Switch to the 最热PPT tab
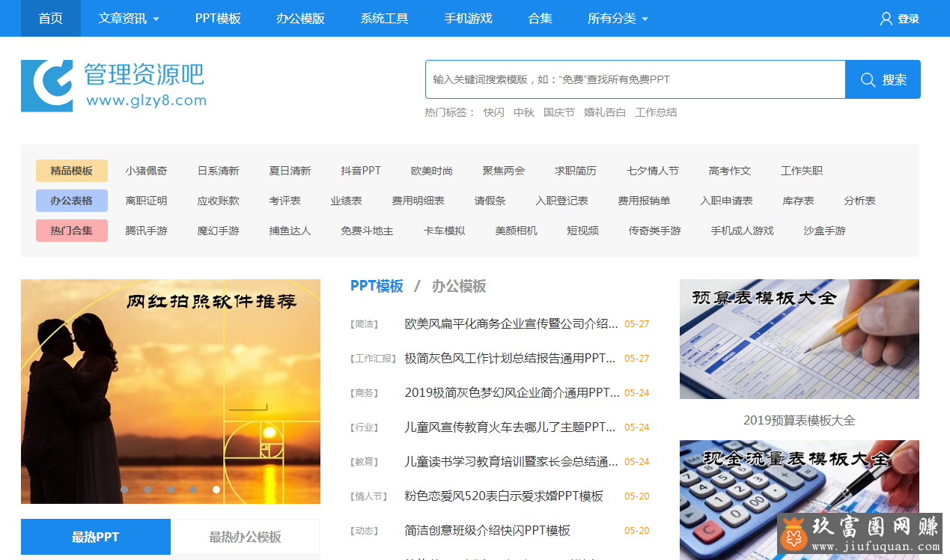The height and width of the screenshot is (560, 950). tap(96, 537)
